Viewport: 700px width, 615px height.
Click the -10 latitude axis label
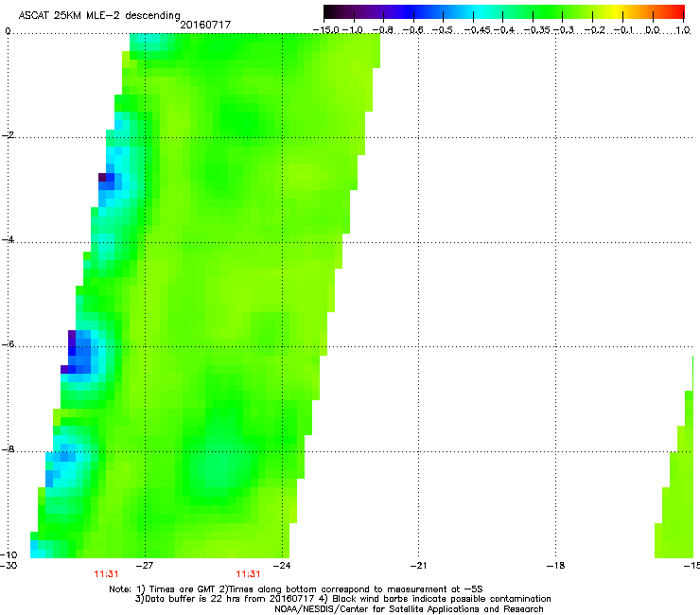tap(9, 554)
